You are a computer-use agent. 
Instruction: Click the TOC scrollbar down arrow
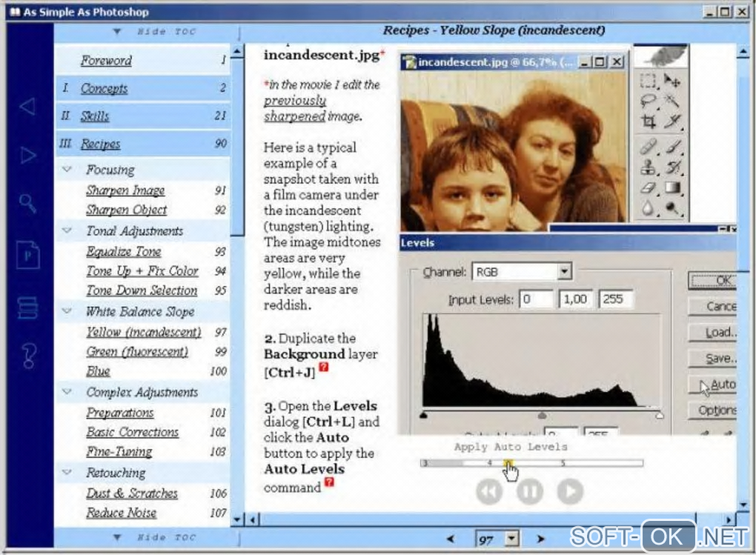coord(236,519)
